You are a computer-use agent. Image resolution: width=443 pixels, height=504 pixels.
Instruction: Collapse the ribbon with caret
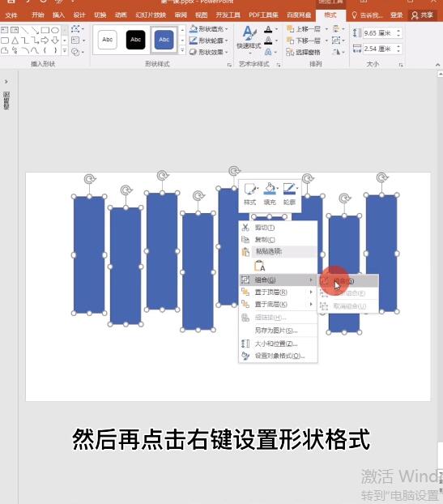[437, 65]
